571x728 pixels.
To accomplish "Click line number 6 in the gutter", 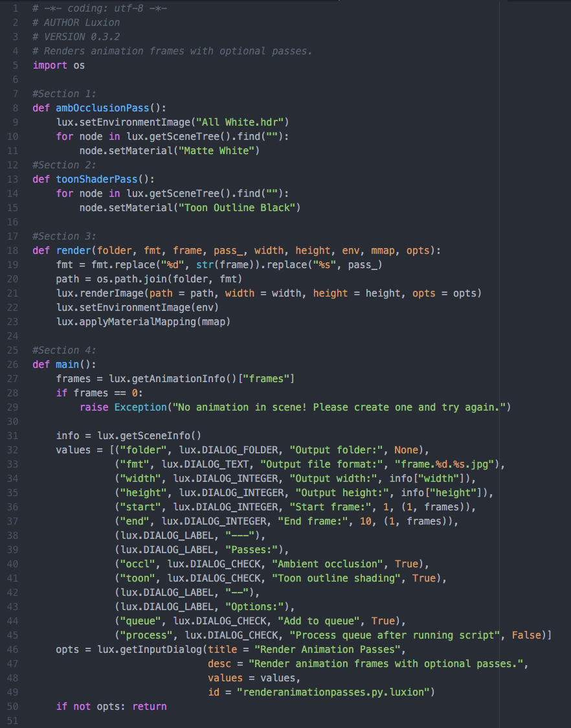I will point(16,80).
